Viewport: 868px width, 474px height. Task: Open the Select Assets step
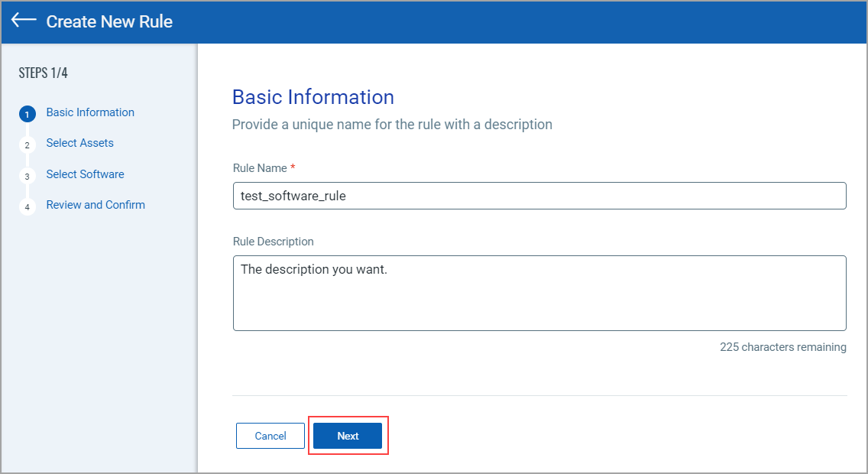pos(79,143)
